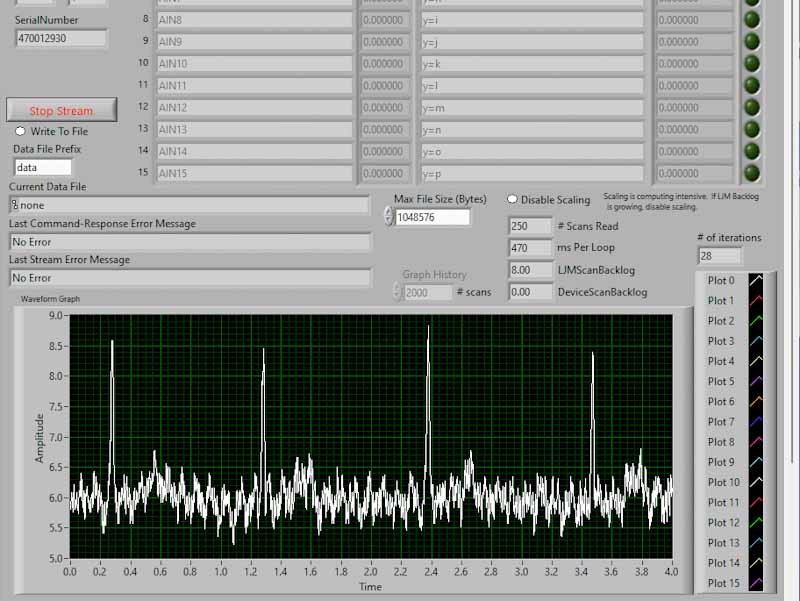Click the green Plot 2 legend icon

756,321
